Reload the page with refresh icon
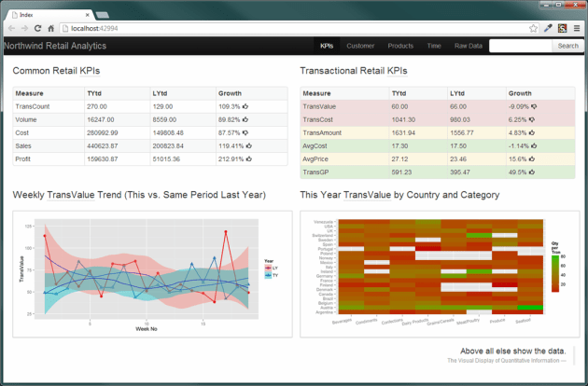This screenshot has width=588, height=386. 37,29
